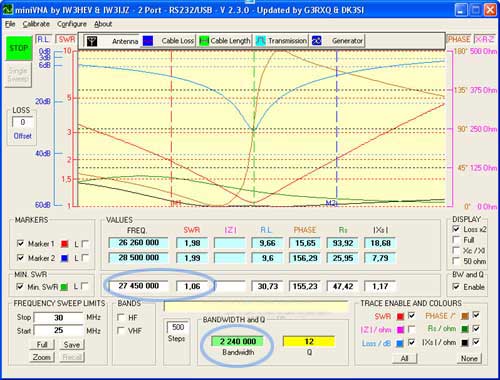
Task: Click the X-R-Z axis label button
Action: point(485,39)
